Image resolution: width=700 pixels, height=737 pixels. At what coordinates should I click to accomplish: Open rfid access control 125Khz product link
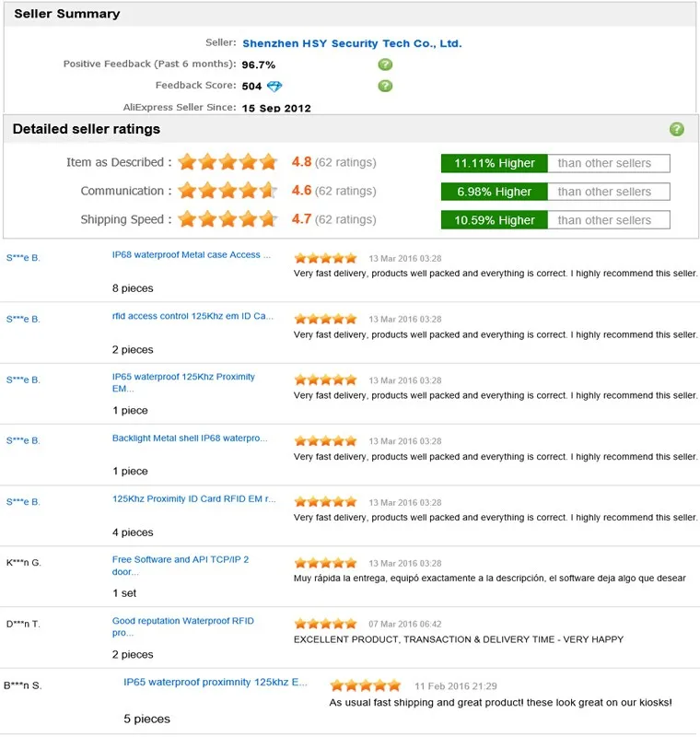[x=192, y=316]
